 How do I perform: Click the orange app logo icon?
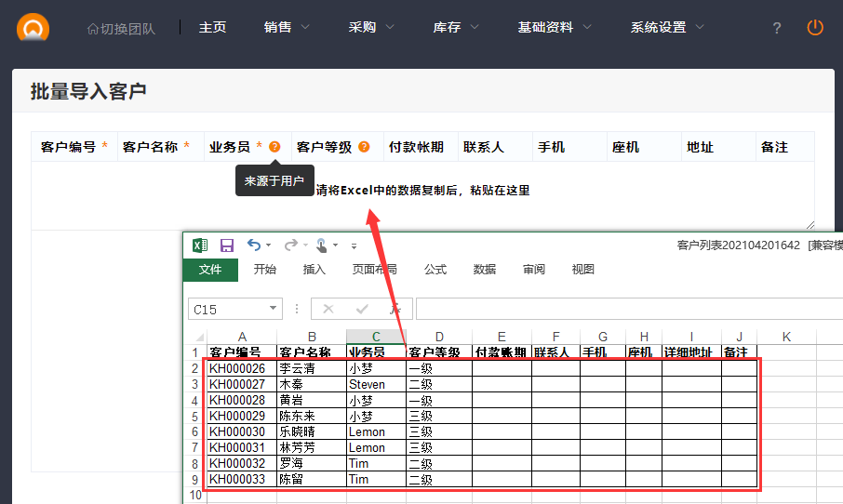coord(33,28)
